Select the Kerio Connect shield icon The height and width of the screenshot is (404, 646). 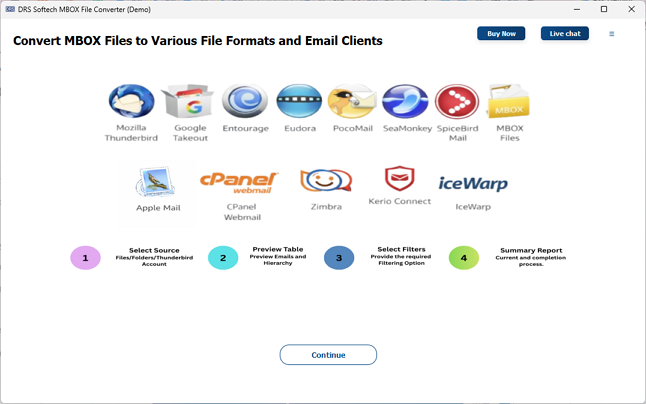[x=400, y=178]
